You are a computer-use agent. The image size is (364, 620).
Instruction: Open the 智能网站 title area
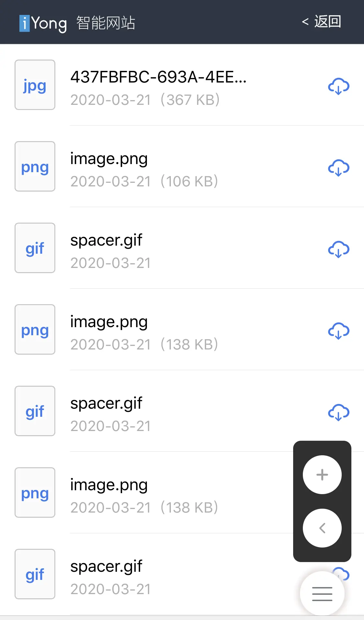[106, 22]
